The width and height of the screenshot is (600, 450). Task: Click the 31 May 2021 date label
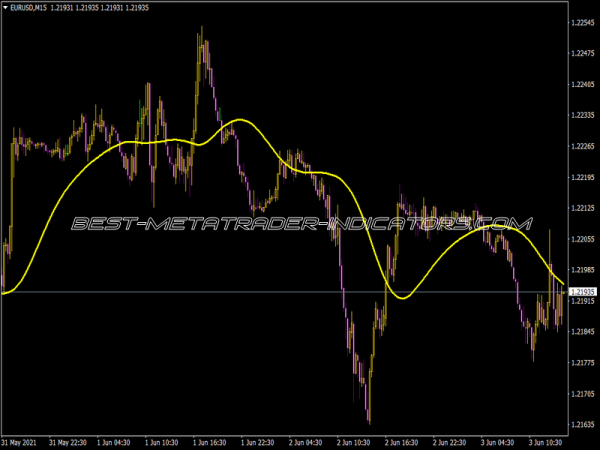coord(21,441)
